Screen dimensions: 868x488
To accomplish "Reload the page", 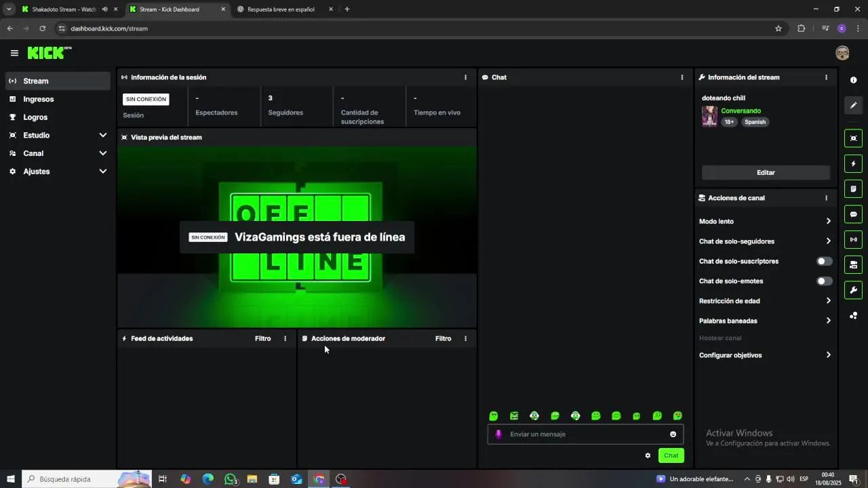I will coord(42,28).
